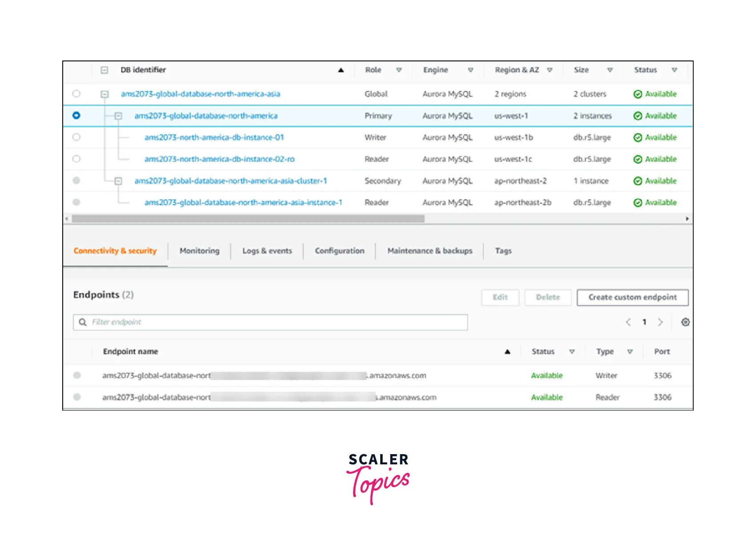
Task: Open endpoints table settings gear icon
Action: (x=685, y=322)
